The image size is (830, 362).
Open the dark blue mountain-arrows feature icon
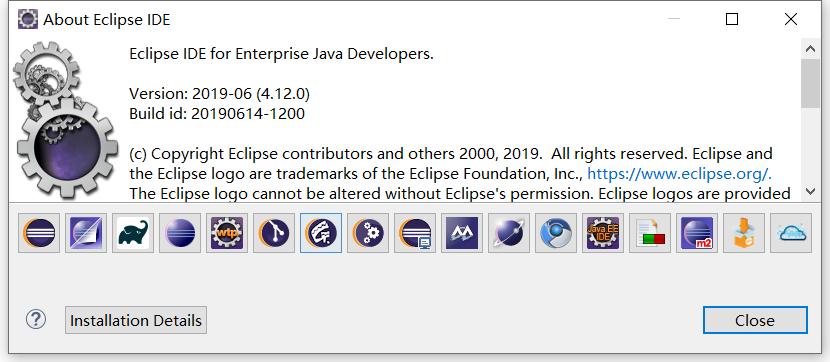coord(462,233)
